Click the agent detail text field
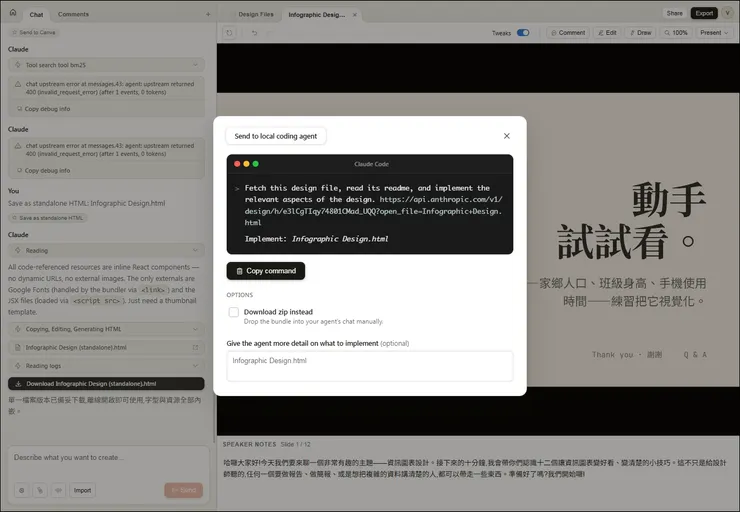This screenshot has width=740, height=512. click(370, 366)
